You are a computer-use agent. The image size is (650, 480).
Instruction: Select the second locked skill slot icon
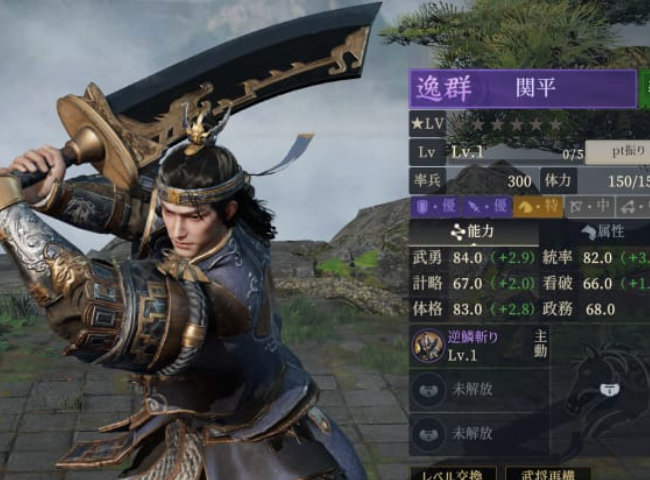[429, 434]
